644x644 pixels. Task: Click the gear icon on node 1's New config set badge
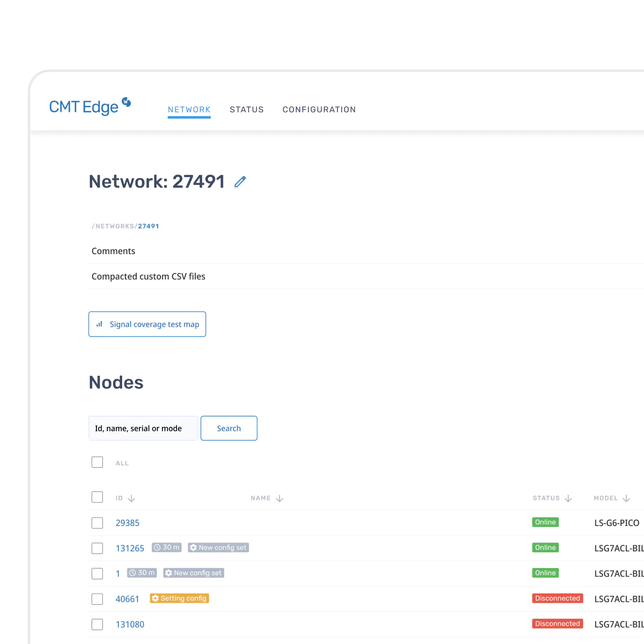pos(168,572)
